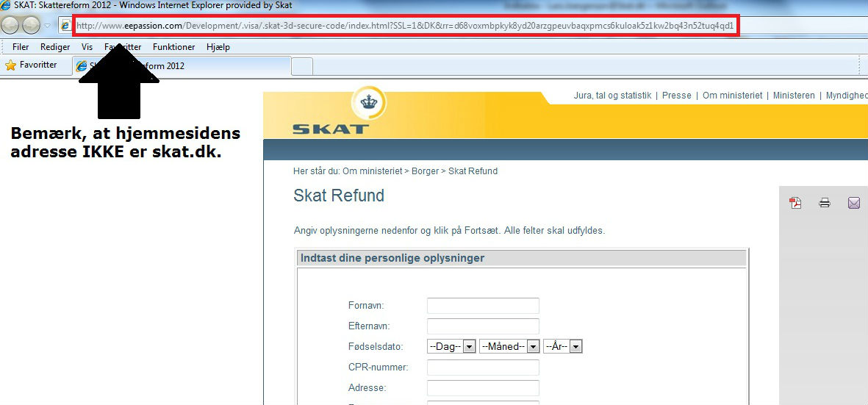
Task: Open the Måned birth date dropdown
Action: pyautogui.click(x=509, y=346)
